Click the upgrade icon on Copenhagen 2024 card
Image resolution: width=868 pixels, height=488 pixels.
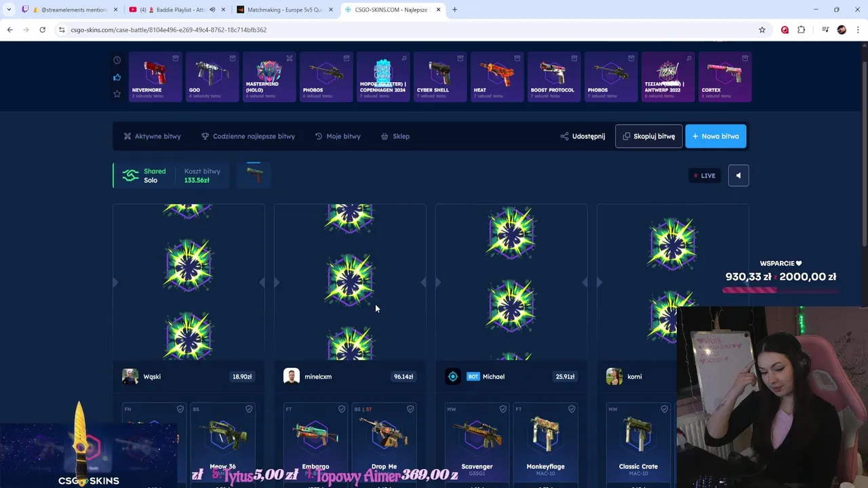click(403, 58)
